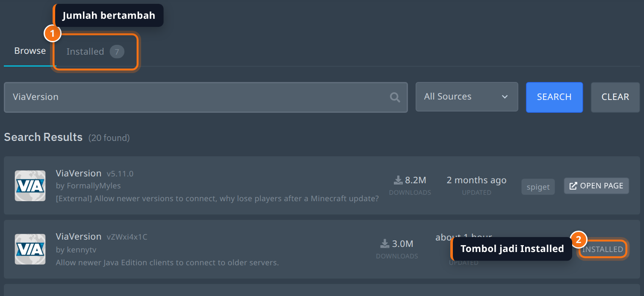Click the download icon beside 3.0M

[x=385, y=243]
